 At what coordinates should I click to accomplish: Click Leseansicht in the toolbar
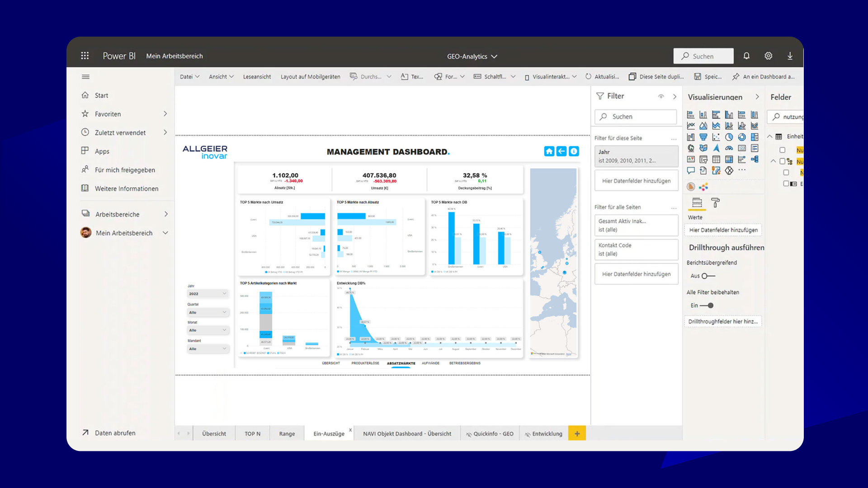tap(257, 77)
